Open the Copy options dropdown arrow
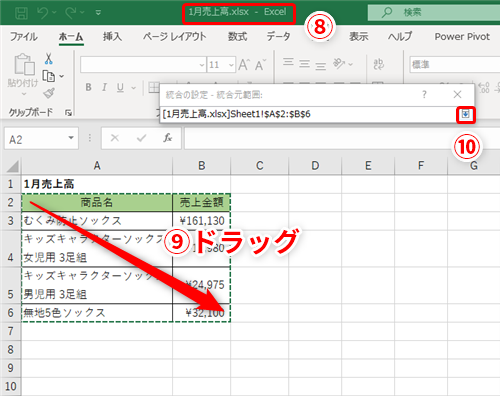 click(62, 76)
